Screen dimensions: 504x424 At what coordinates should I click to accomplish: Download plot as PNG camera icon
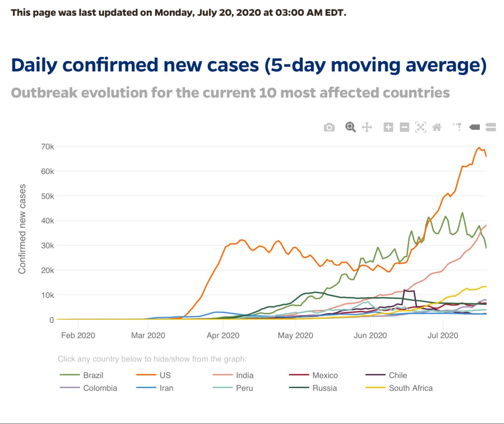329,127
